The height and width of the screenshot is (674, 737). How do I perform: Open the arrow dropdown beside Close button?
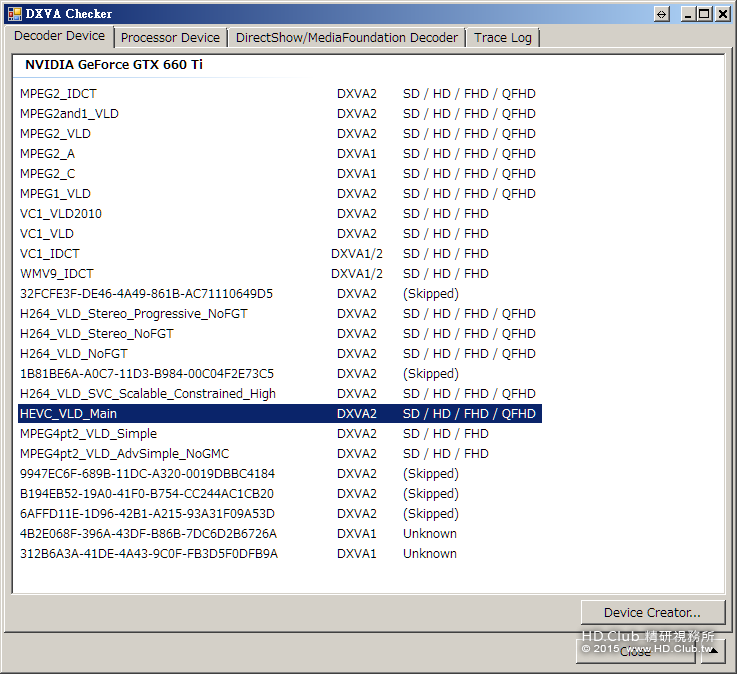point(713,651)
